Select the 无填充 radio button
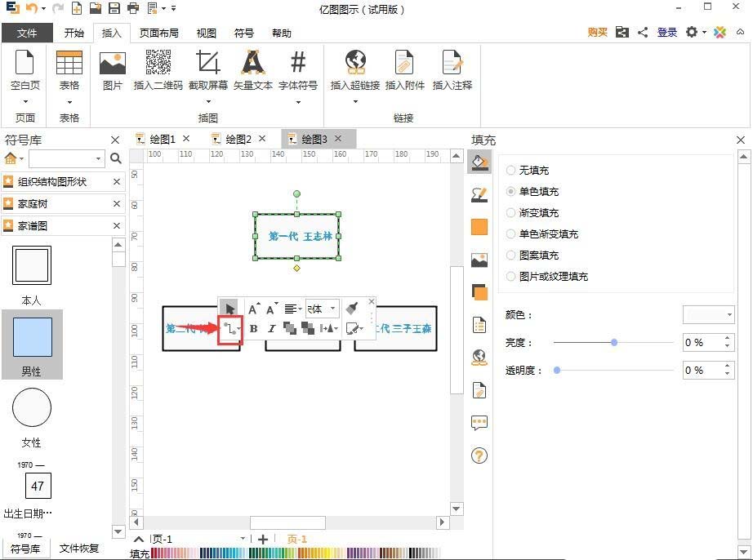This screenshot has height=560, width=753. (512, 169)
